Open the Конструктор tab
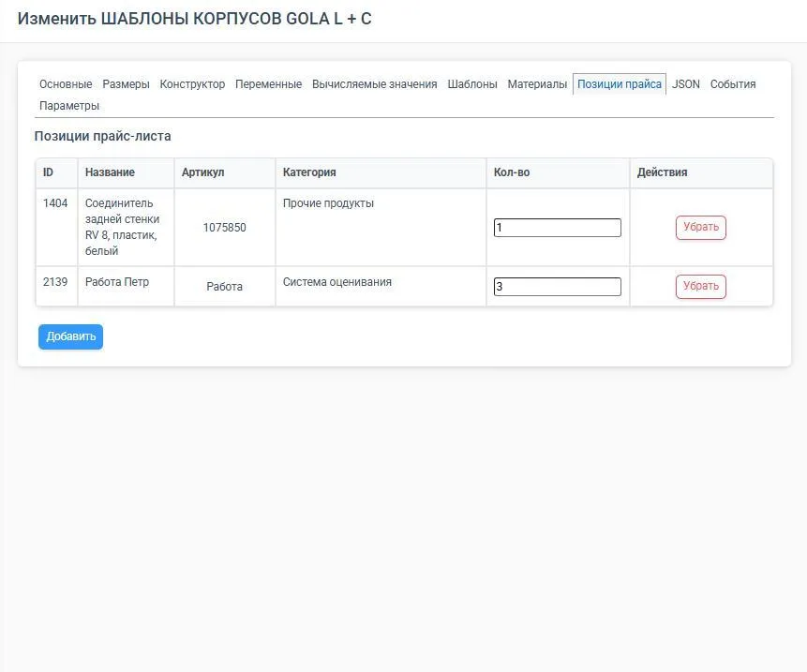Screen dimensions: 807x672 pos(192,83)
